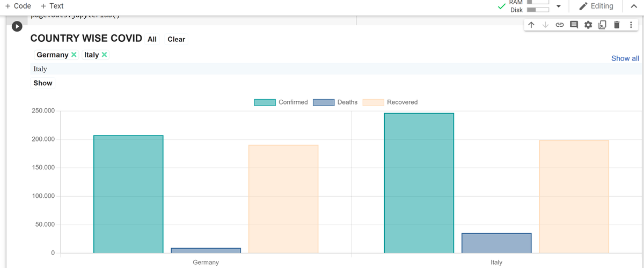Click Italy's Recovered bar
The width and height of the screenshot is (644, 268).
[x=574, y=197]
